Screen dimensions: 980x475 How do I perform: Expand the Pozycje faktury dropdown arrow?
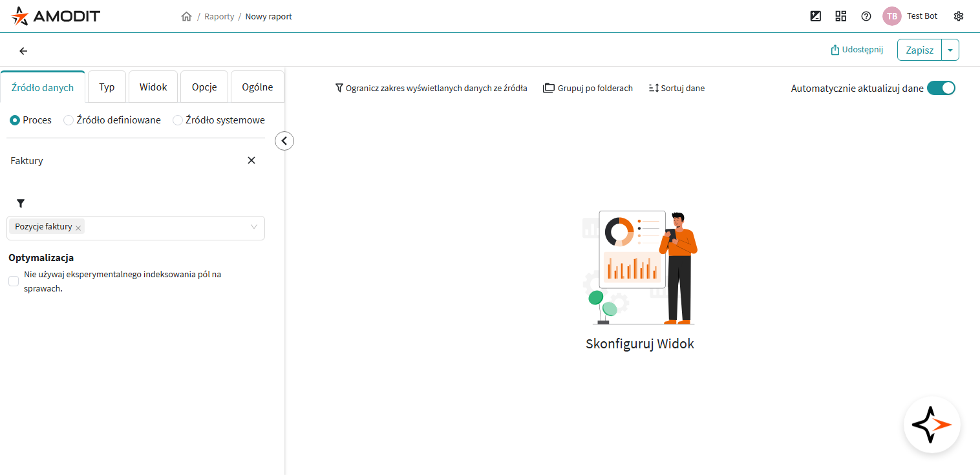[254, 227]
